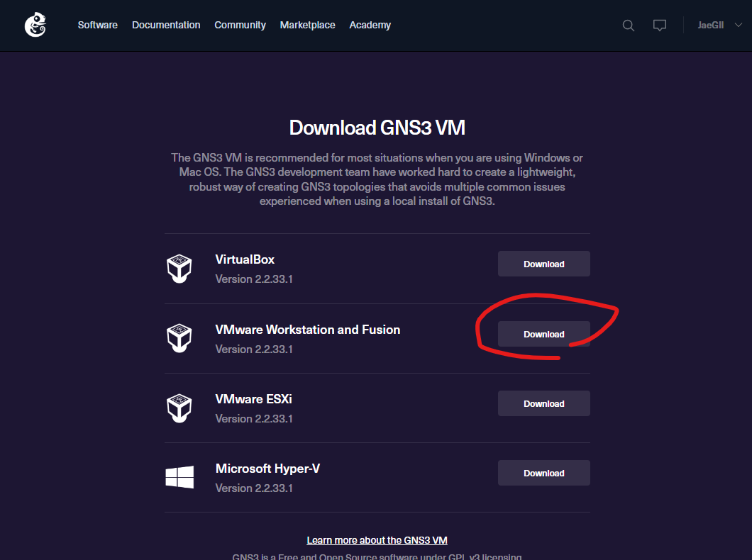Click the VMware ESXi cube icon
Image resolution: width=752 pixels, height=560 pixels.
pyautogui.click(x=179, y=408)
